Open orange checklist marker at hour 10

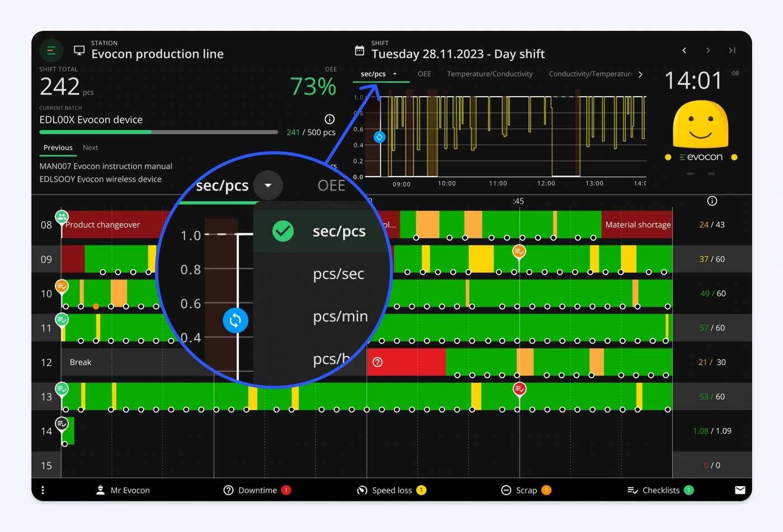62,287
